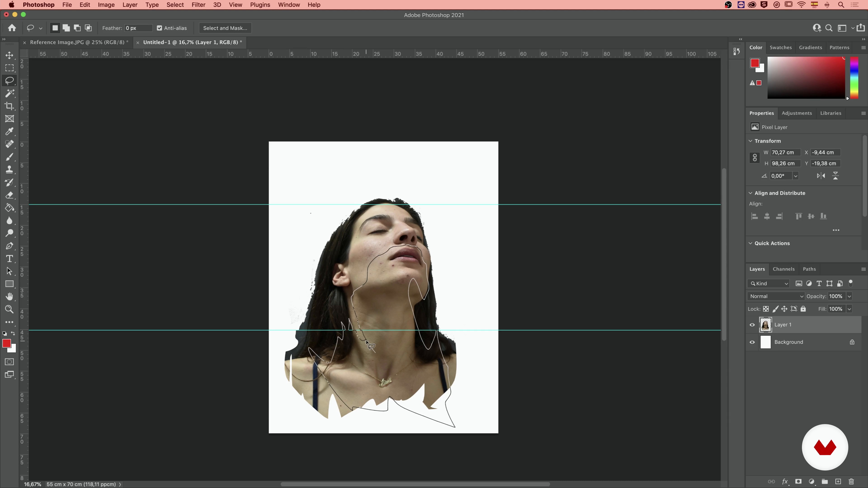Click the Select and Mask button
Screen dimensions: 868x488
click(225, 28)
